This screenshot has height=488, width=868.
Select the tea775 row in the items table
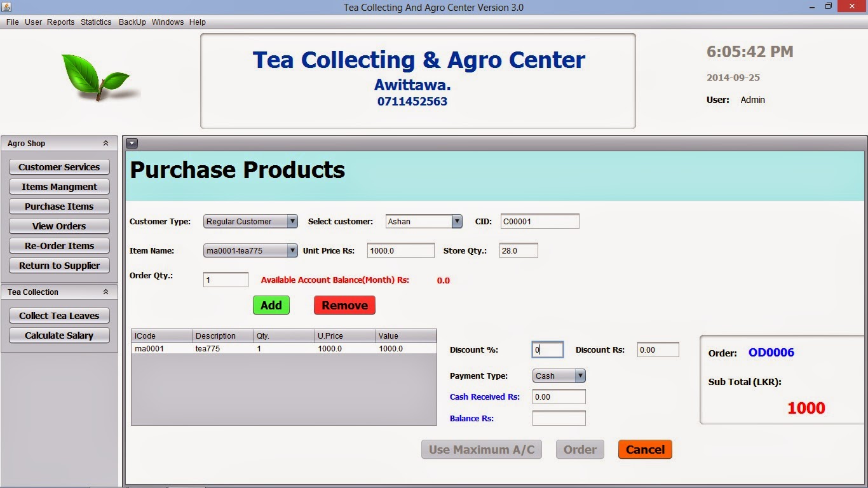(254, 348)
